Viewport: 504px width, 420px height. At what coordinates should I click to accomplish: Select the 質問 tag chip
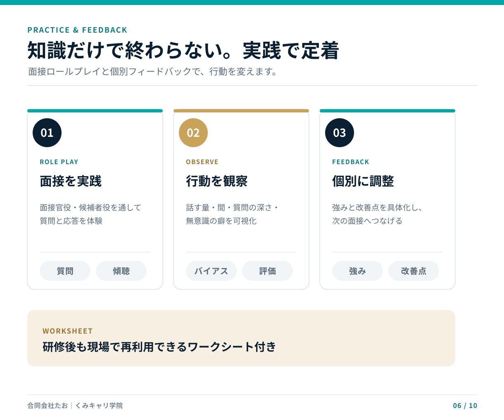pos(65,271)
